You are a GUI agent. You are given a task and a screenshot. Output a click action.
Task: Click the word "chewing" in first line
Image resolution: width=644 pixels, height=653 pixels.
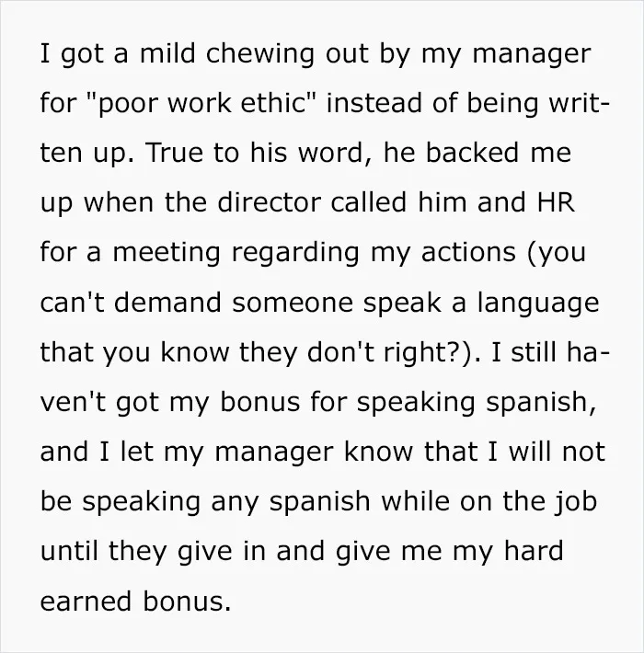pyautogui.click(x=260, y=53)
